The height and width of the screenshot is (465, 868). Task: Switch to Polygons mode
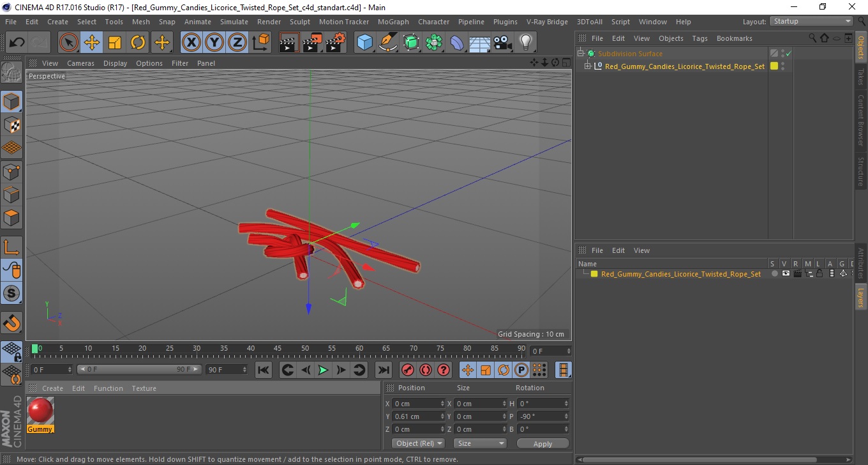[12, 218]
